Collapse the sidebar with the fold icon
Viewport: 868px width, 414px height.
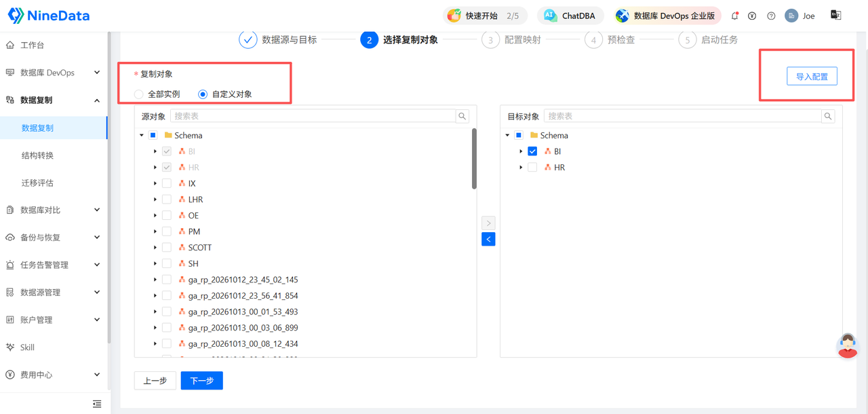click(x=97, y=404)
